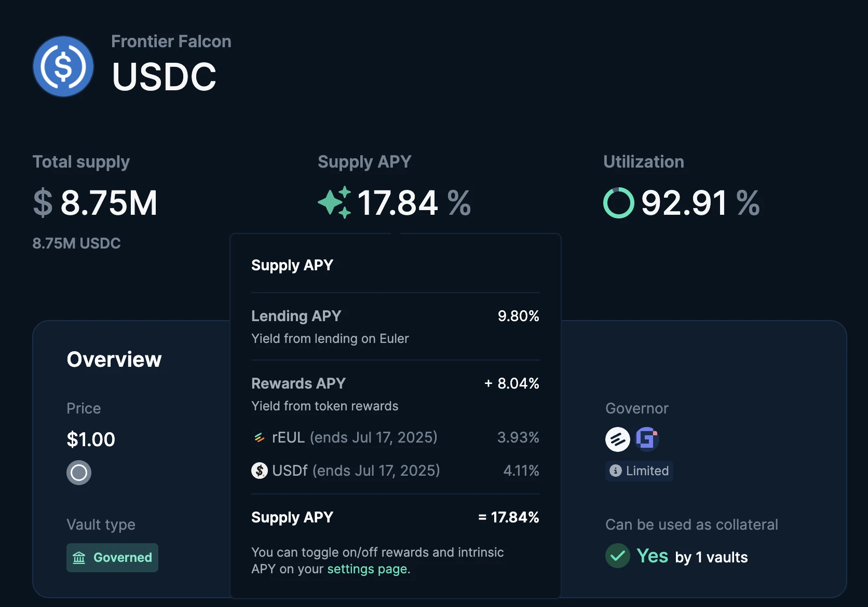The width and height of the screenshot is (868, 607).
Task: Click the bank icon in Governed badge
Action: pyautogui.click(x=79, y=558)
